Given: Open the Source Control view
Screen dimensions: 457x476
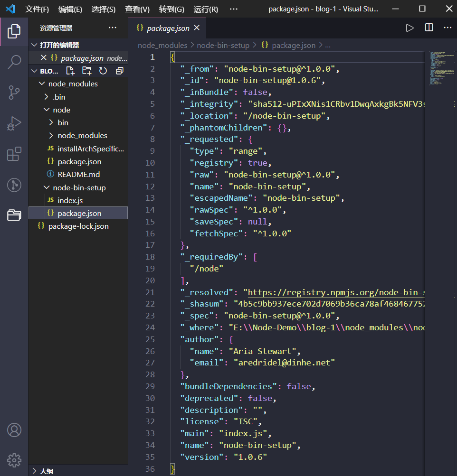Looking at the screenshot, I should pyautogui.click(x=14, y=93).
